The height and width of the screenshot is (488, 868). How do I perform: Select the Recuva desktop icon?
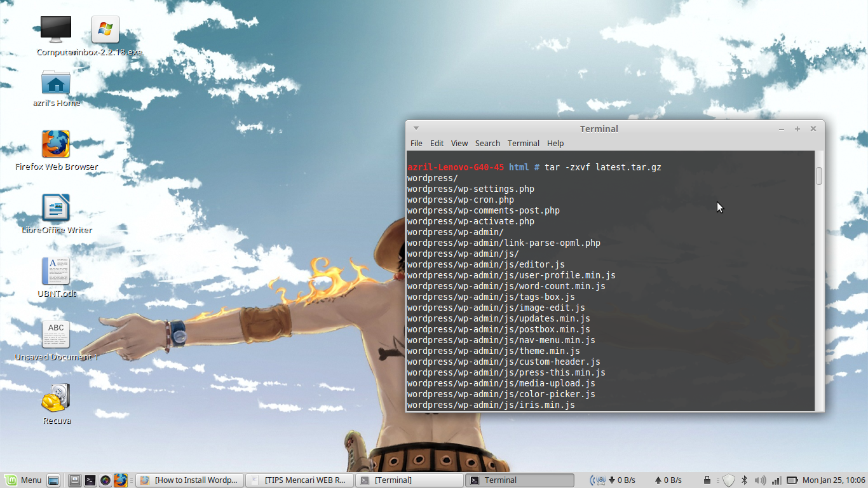tap(56, 398)
